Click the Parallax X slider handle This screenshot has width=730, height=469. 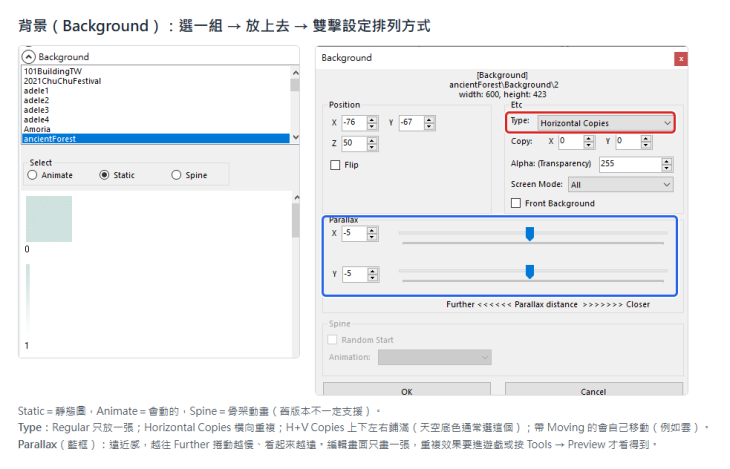point(530,234)
